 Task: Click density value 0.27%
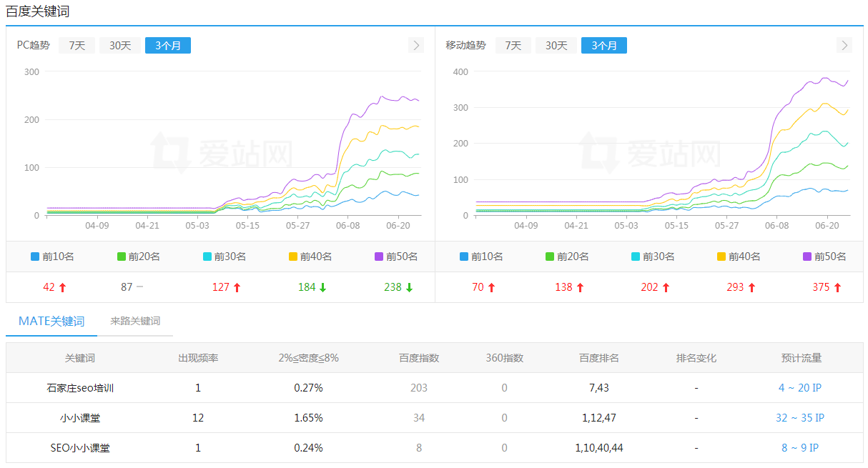[309, 388]
